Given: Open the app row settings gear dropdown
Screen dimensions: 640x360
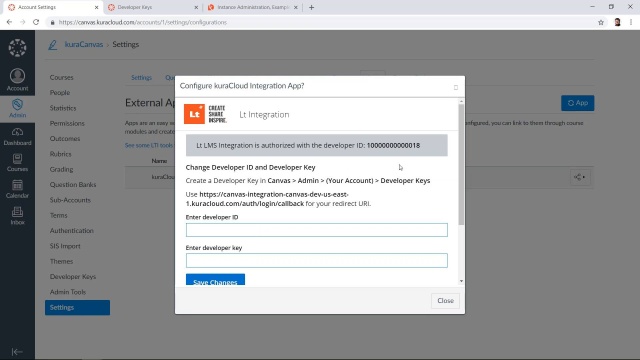Looking at the screenshot, I should tap(580, 177).
